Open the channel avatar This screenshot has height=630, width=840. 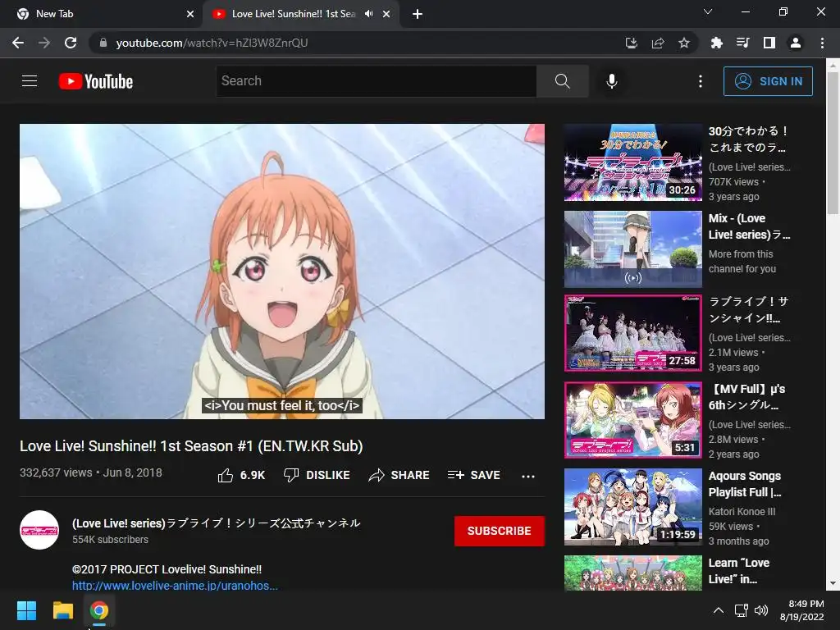(x=39, y=530)
